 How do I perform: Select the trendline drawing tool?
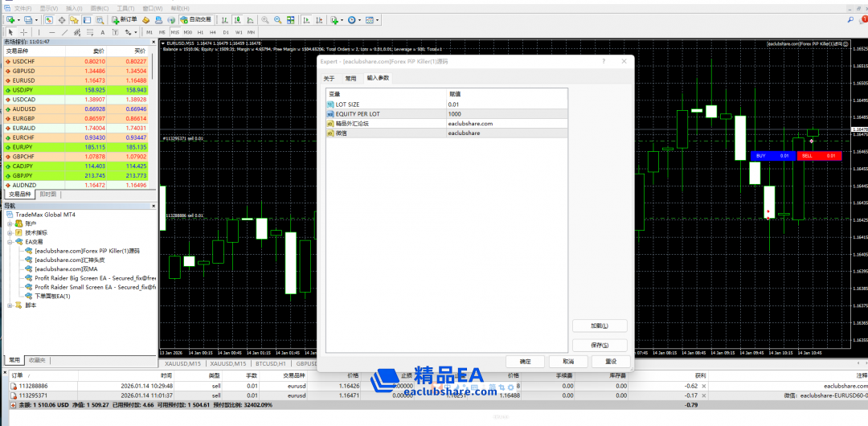64,32
